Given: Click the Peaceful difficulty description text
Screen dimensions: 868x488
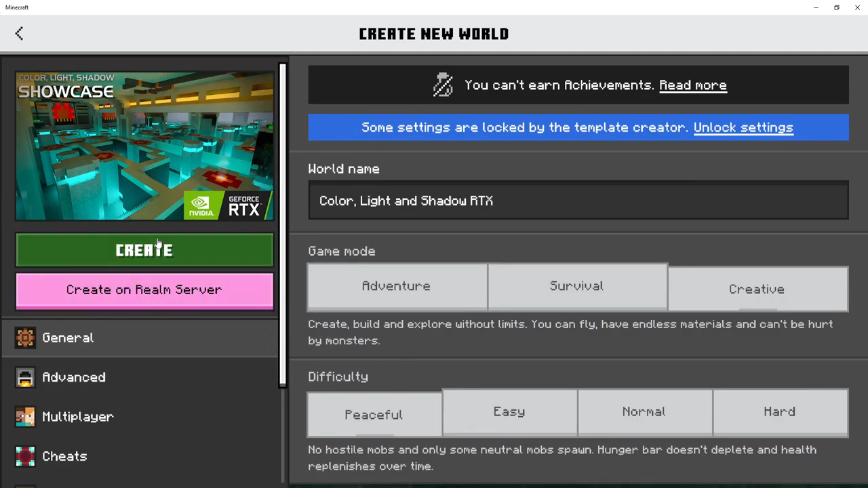Looking at the screenshot, I should (x=562, y=458).
